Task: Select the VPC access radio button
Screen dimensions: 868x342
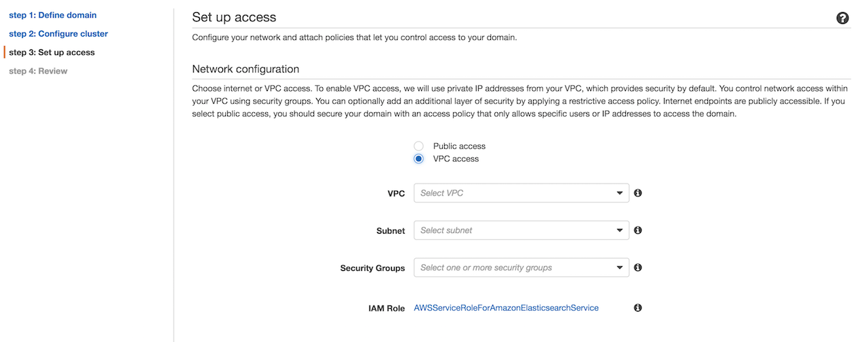Action: point(418,158)
